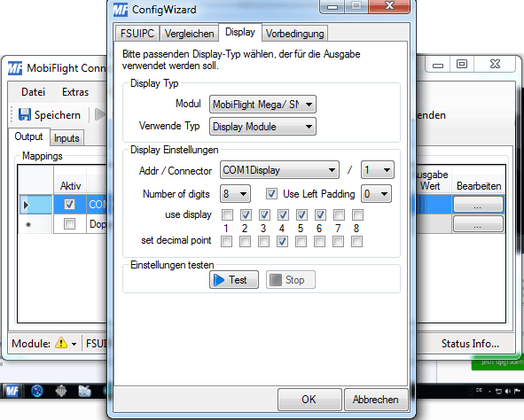Click the MobiFlight taskbar icon
This screenshot has width=524, height=420.
(x=12, y=391)
